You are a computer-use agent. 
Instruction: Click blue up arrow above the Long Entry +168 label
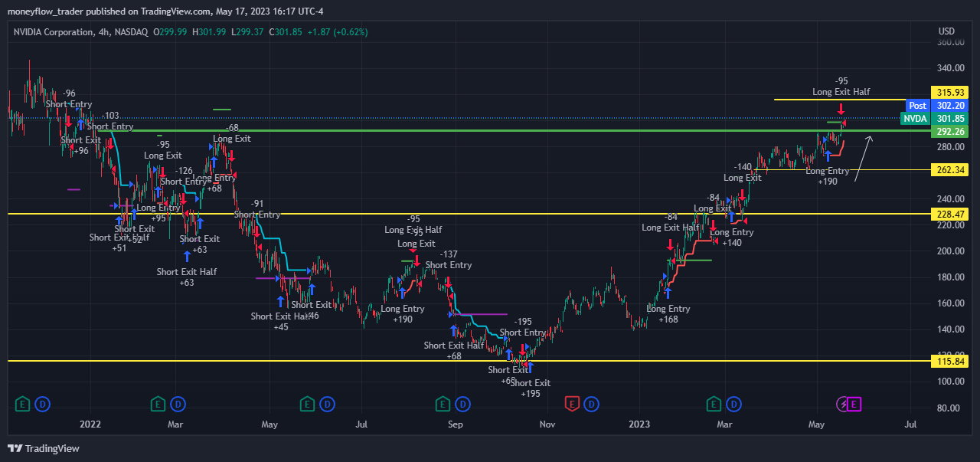click(x=668, y=292)
